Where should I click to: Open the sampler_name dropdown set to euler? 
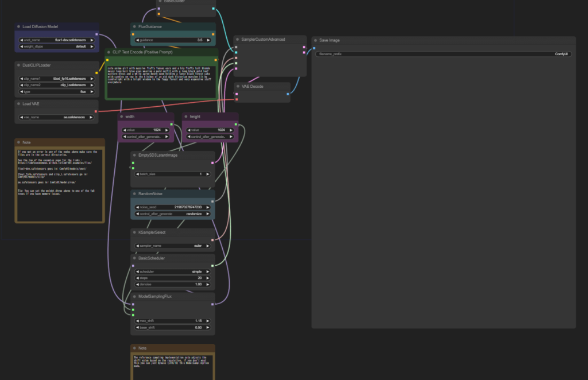[x=173, y=246]
